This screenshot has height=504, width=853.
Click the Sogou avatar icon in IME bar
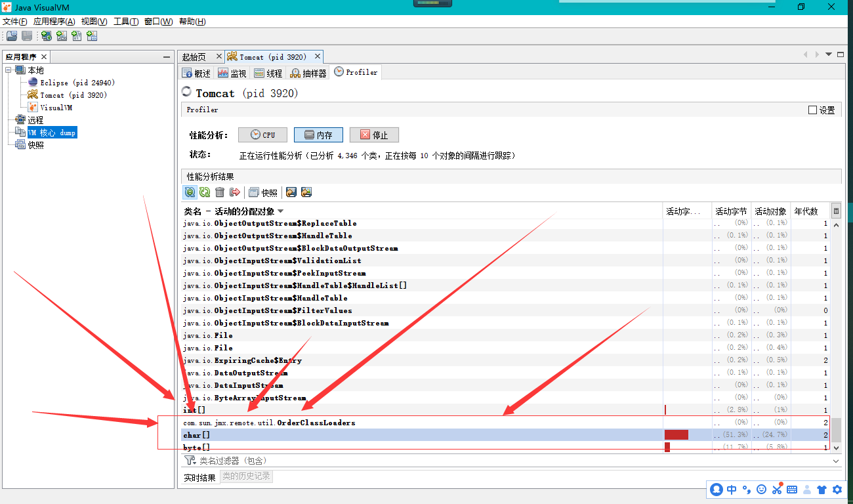pos(717,490)
